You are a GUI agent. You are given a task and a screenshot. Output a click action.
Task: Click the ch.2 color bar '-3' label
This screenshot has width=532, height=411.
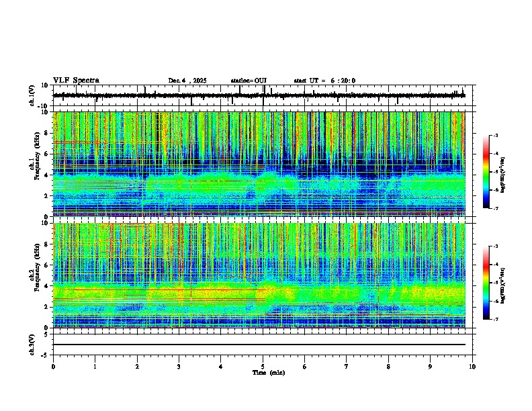point(496,246)
